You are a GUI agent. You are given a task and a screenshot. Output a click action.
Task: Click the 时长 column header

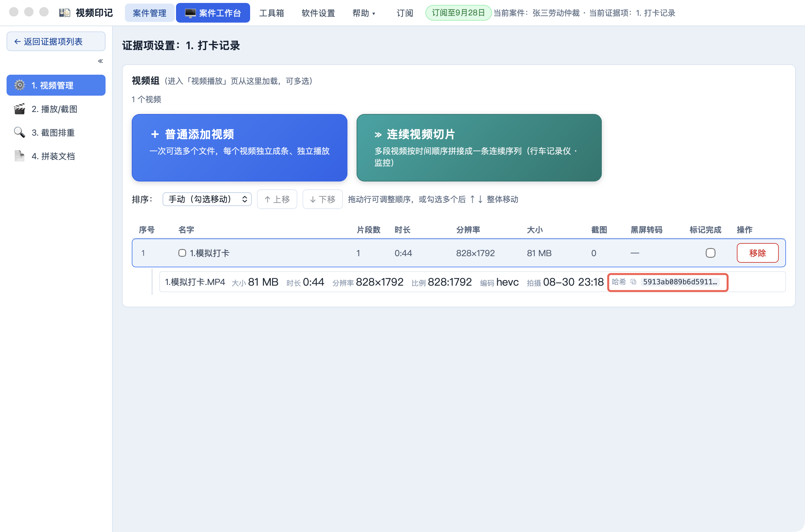click(402, 230)
